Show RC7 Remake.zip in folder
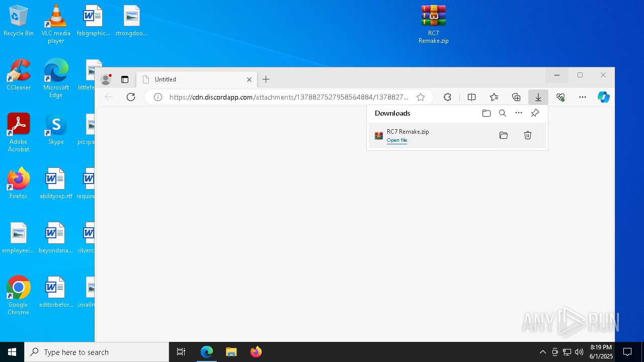This screenshot has height=362, width=644. pos(504,135)
